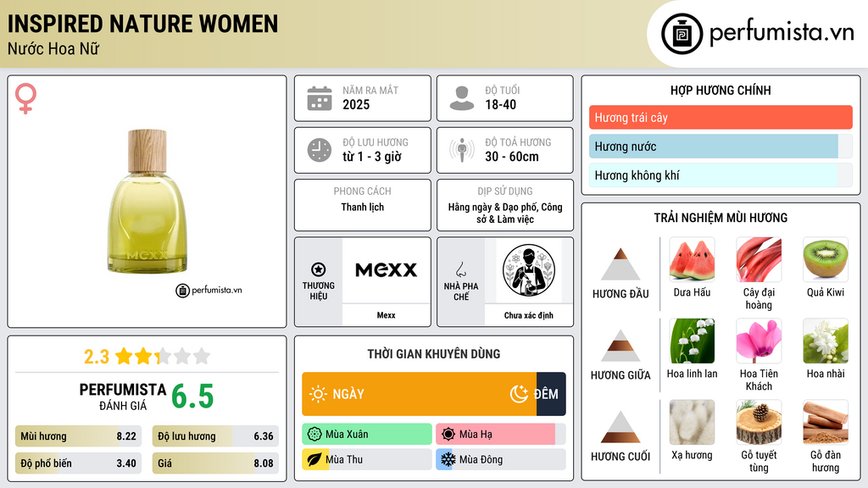Open the Hoa nhài jasmine note image

[826, 341]
